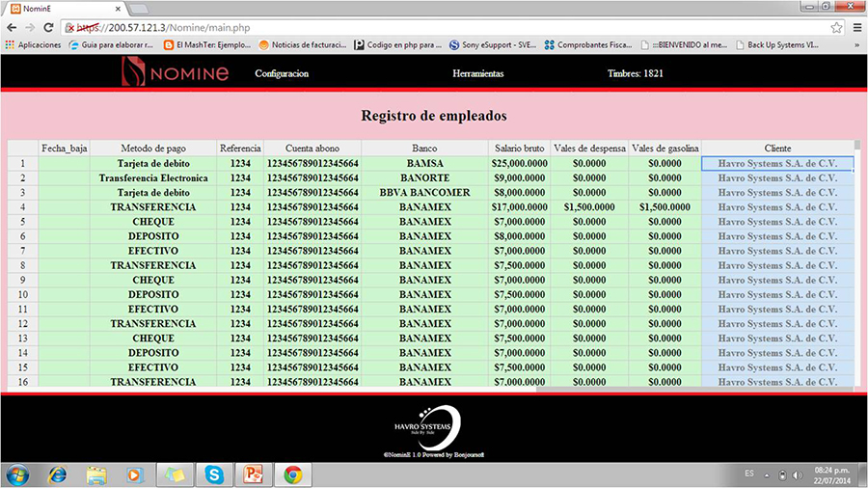Open PowerPoint from the taskbar
Viewport: 868px width, 488px height.
pos(254,474)
